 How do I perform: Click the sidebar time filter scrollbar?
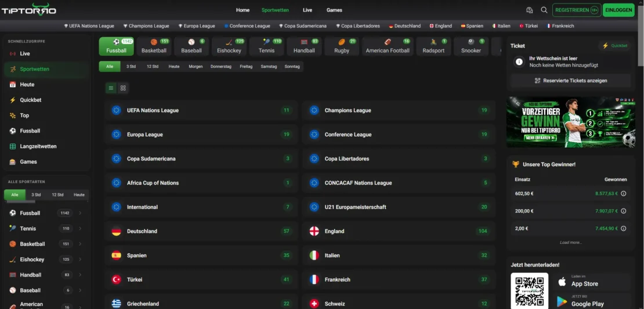(x=20, y=202)
